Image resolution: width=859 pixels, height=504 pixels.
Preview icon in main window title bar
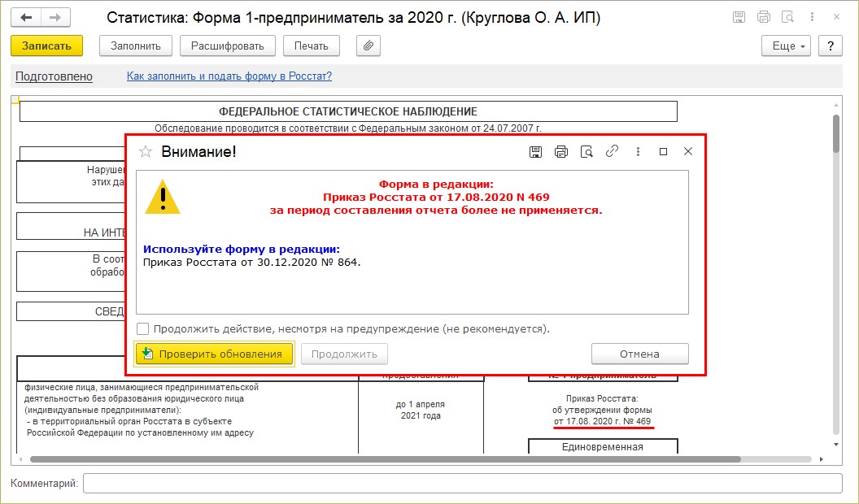(787, 17)
